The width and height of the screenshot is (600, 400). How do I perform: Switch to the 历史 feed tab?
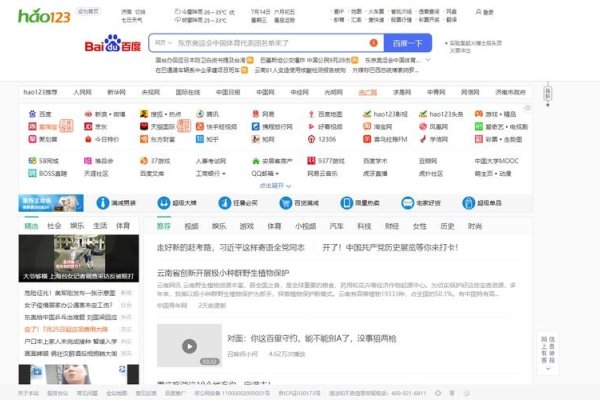(447, 226)
